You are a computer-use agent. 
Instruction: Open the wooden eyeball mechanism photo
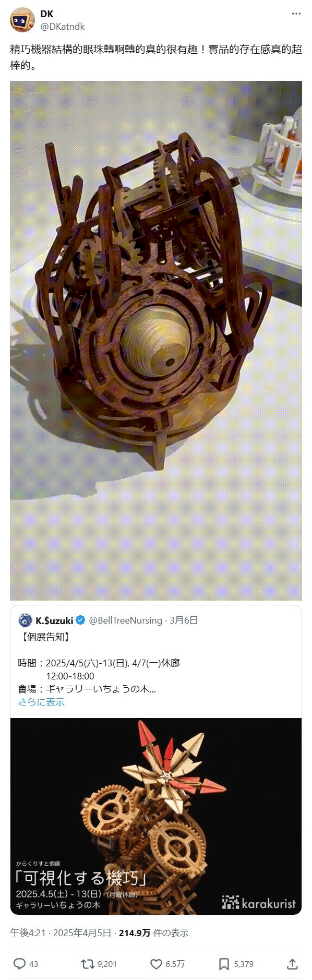[x=156, y=340]
